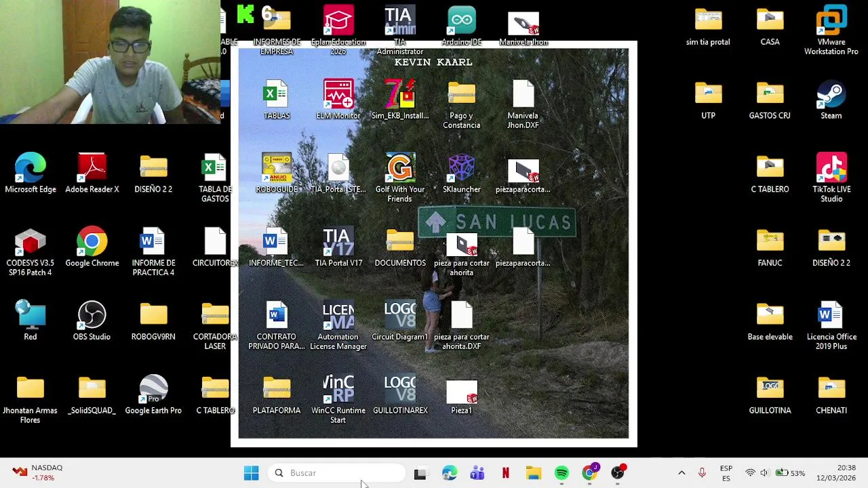The height and width of the screenshot is (488, 868).
Task: Open the GUILLOTINA folder on right
Action: click(770, 395)
